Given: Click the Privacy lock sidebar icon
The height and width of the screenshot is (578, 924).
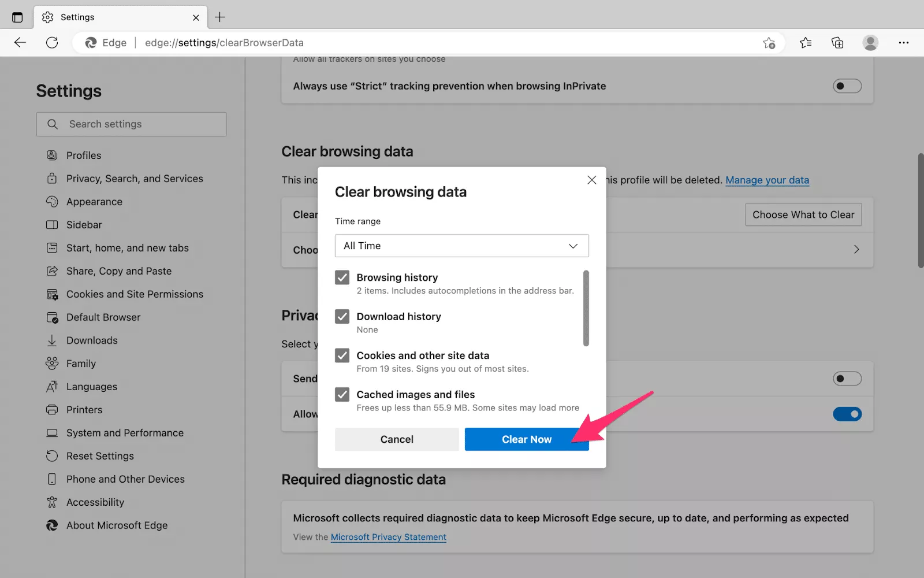Looking at the screenshot, I should tap(52, 178).
